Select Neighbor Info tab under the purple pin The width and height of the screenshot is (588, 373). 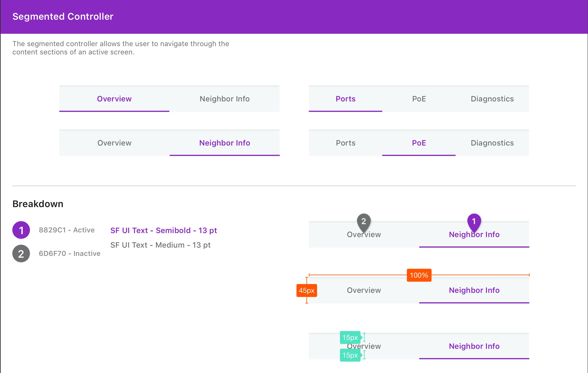click(474, 234)
